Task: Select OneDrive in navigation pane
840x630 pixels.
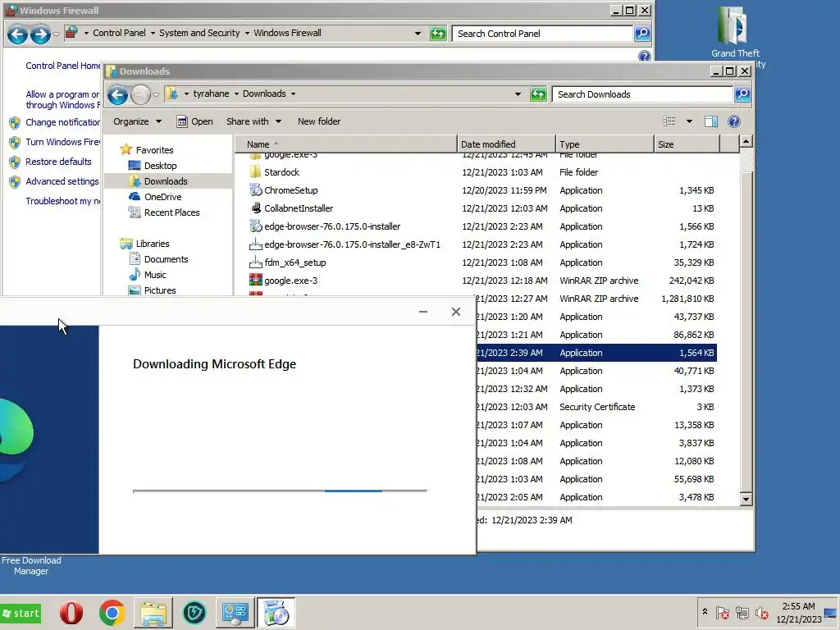Action: pyautogui.click(x=163, y=197)
